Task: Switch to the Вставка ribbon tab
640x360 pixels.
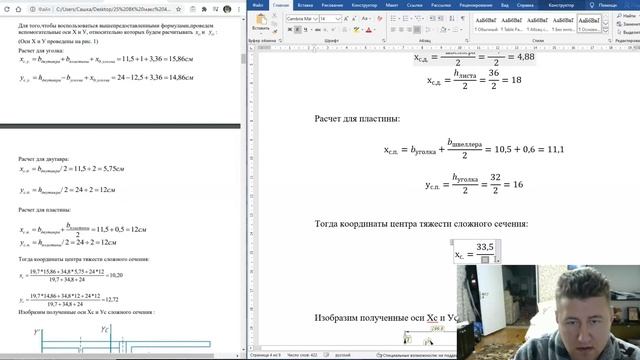Action: point(305,5)
